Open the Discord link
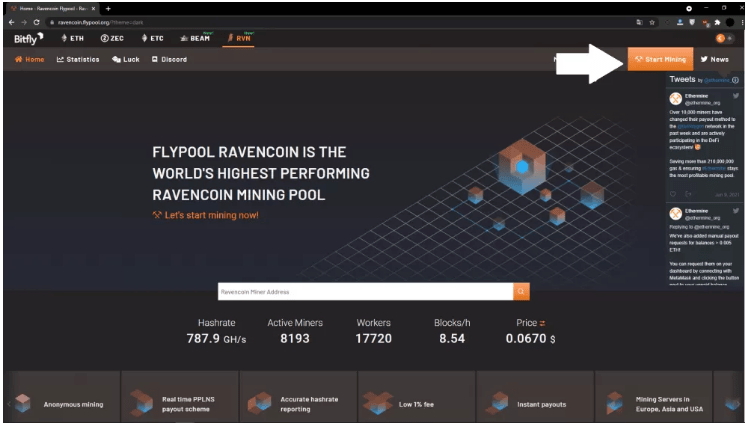745x423 pixels. pos(169,60)
